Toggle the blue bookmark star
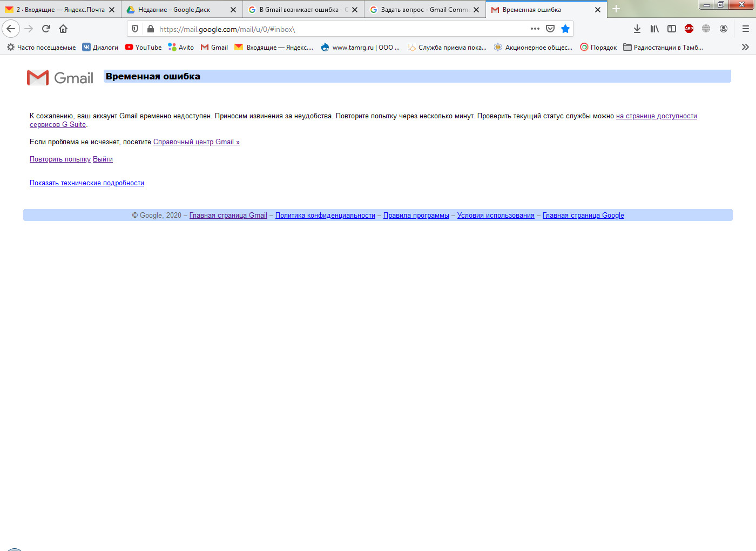 tap(565, 29)
